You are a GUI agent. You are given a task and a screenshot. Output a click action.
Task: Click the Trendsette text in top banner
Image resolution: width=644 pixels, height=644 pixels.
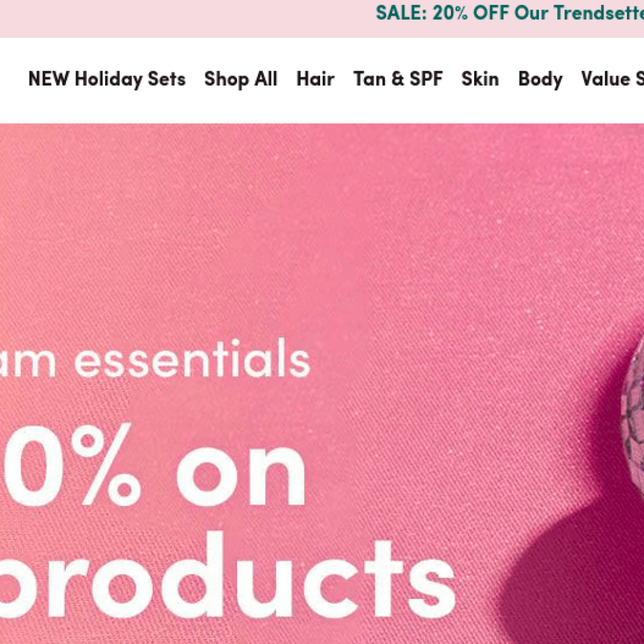[599, 13]
